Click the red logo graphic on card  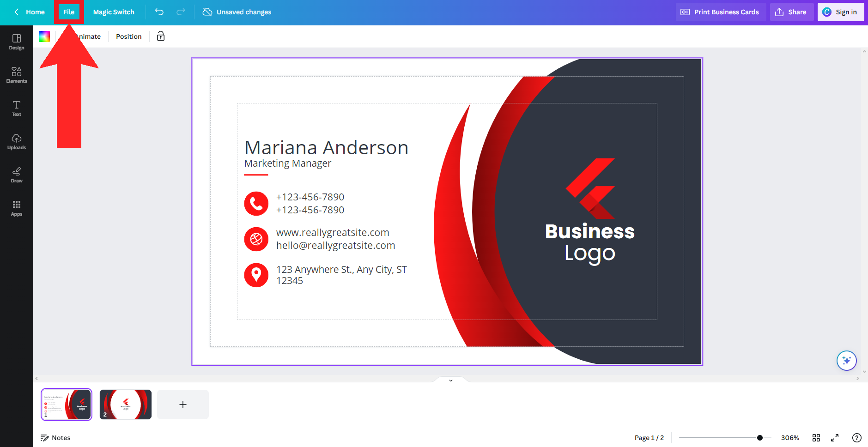(590, 188)
